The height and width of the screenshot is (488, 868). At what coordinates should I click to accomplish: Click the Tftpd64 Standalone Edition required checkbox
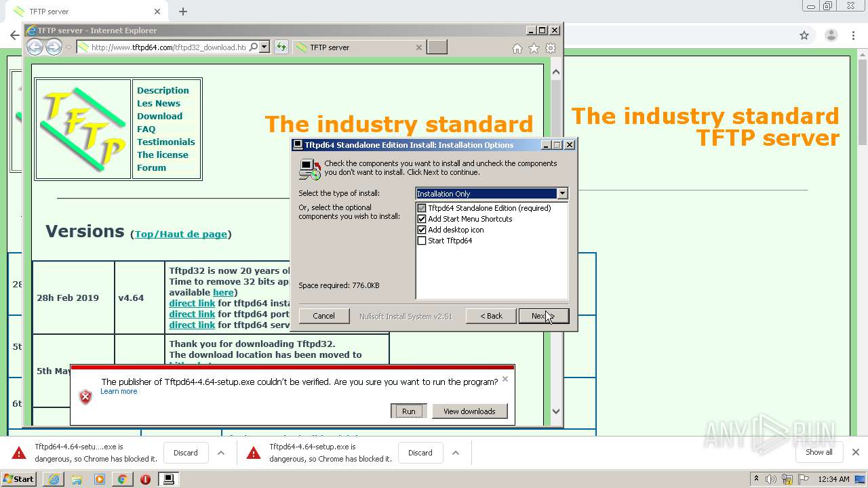point(422,208)
